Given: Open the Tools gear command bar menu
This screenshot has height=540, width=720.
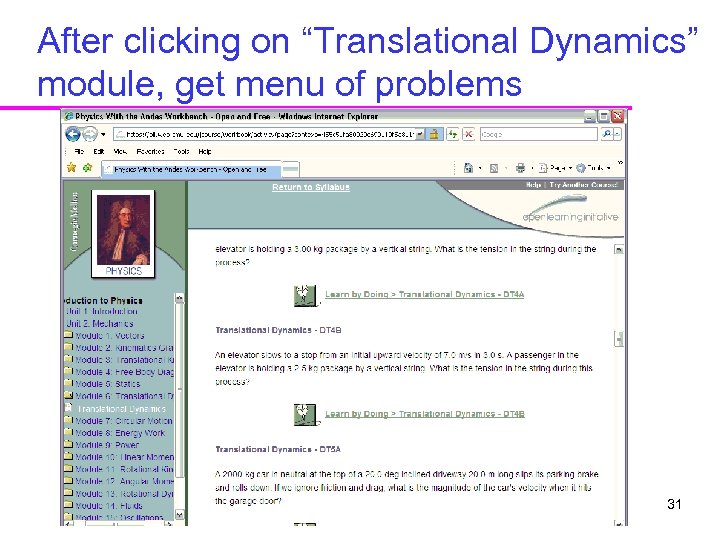Looking at the screenshot, I should 593,169.
